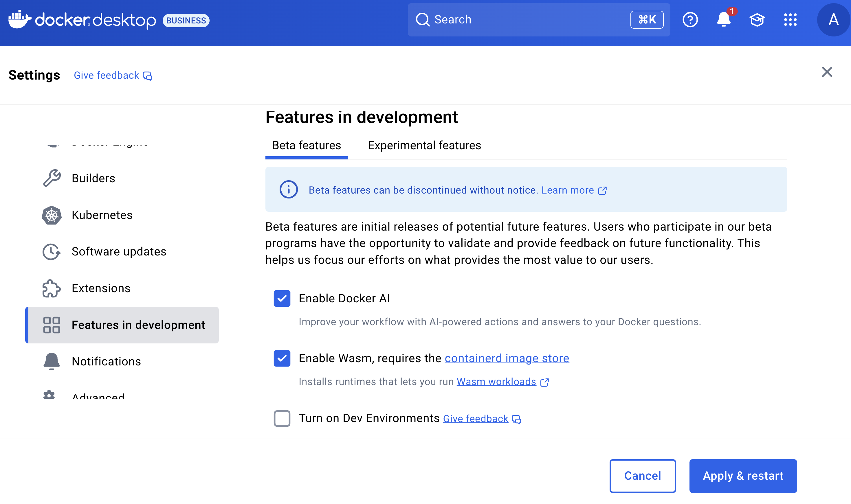Click the search magnifier icon
This screenshot has height=504, width=851.
point(423,20)
